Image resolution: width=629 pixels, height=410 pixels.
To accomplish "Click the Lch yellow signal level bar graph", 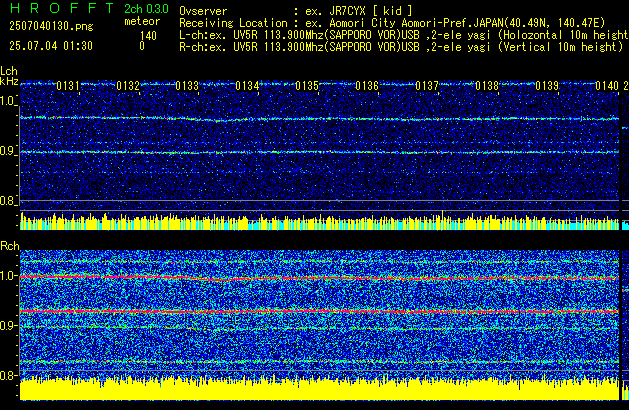I will (319, 222).
